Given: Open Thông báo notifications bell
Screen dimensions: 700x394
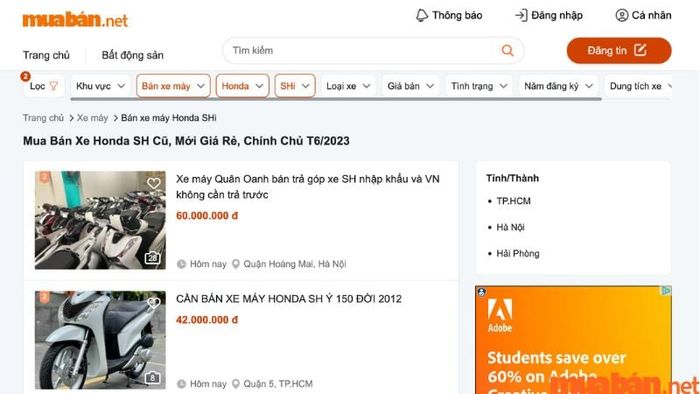Looking at the screenshot, I should (x=421, y=15).
